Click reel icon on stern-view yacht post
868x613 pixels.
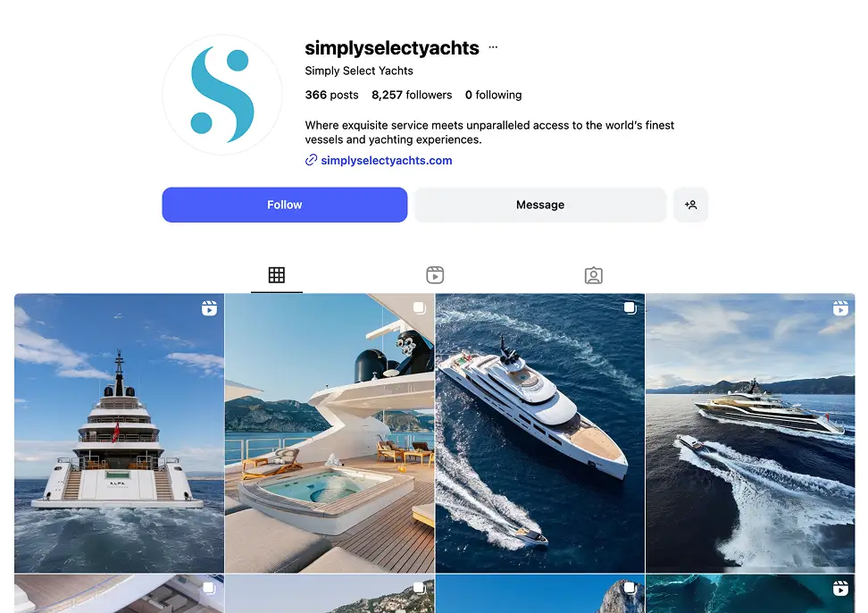point(209,308)
